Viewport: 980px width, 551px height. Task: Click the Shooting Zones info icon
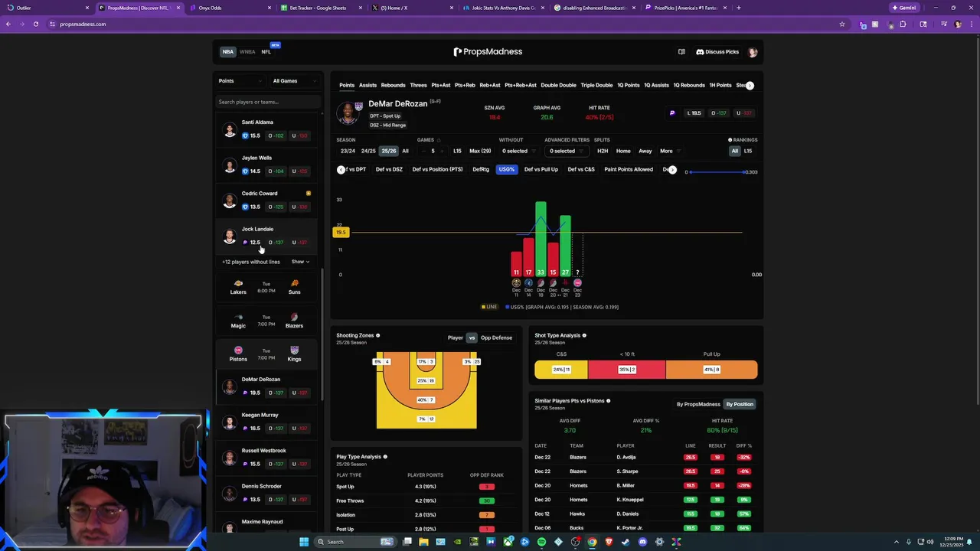tap(377, 335)
